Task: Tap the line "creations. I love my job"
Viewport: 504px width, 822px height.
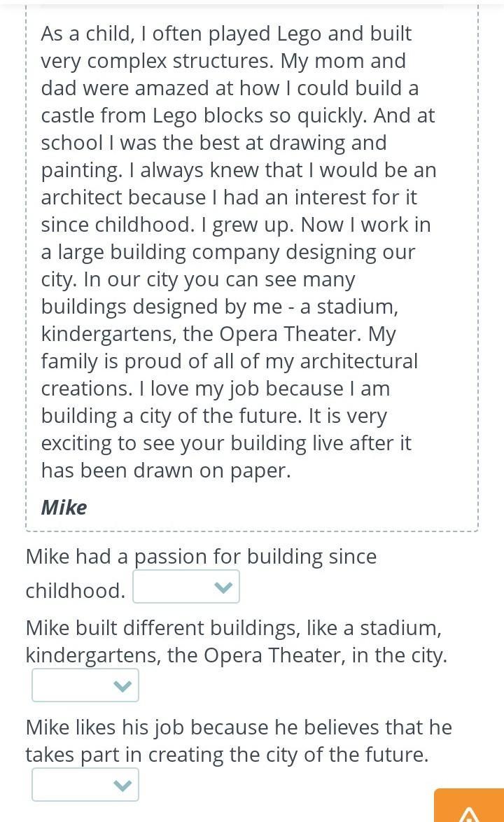Action: coord(215,389)
